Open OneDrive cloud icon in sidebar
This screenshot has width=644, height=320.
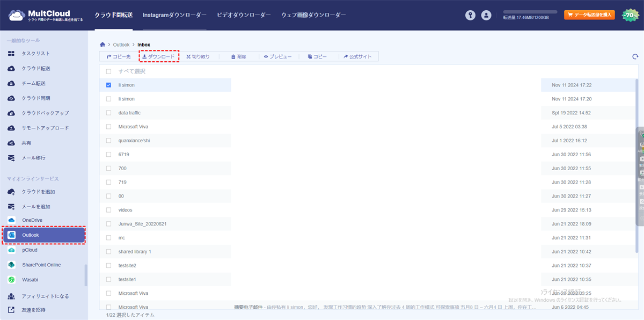[x=11, y=220]
